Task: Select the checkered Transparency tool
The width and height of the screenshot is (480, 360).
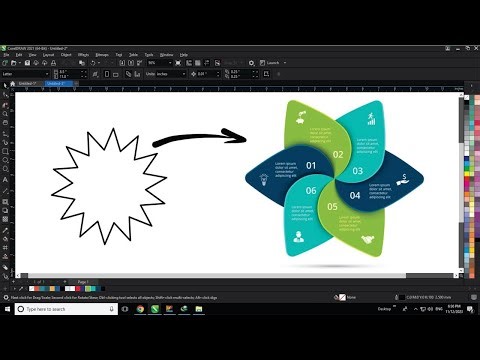Action: point(5,219)
